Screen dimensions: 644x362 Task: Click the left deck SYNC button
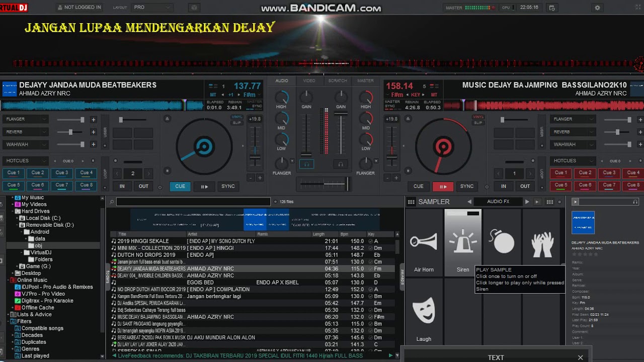228,187
